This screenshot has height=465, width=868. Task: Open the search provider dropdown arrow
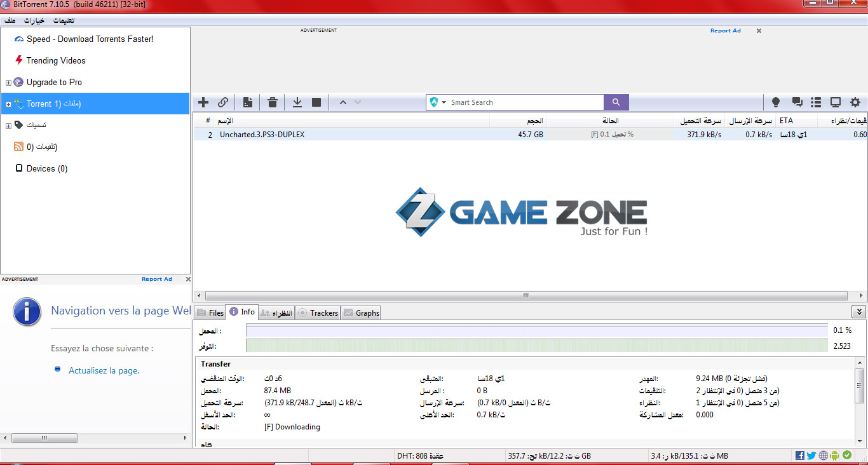444,102
